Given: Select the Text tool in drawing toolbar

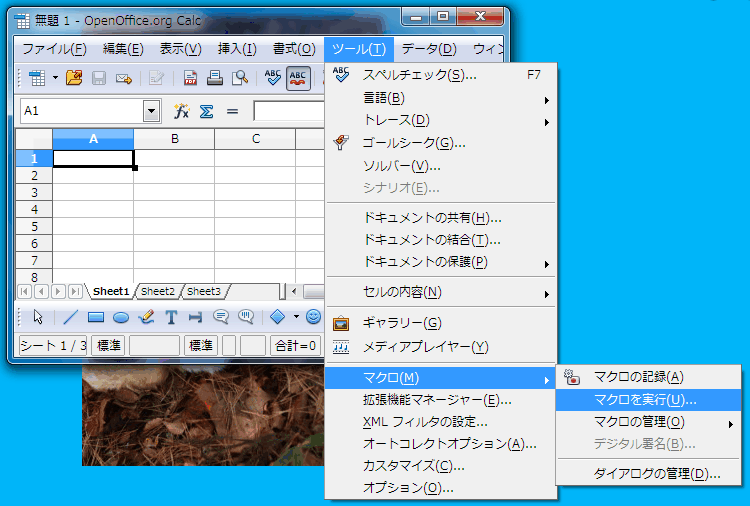Looking at the screenshot, I should (171, 318).
